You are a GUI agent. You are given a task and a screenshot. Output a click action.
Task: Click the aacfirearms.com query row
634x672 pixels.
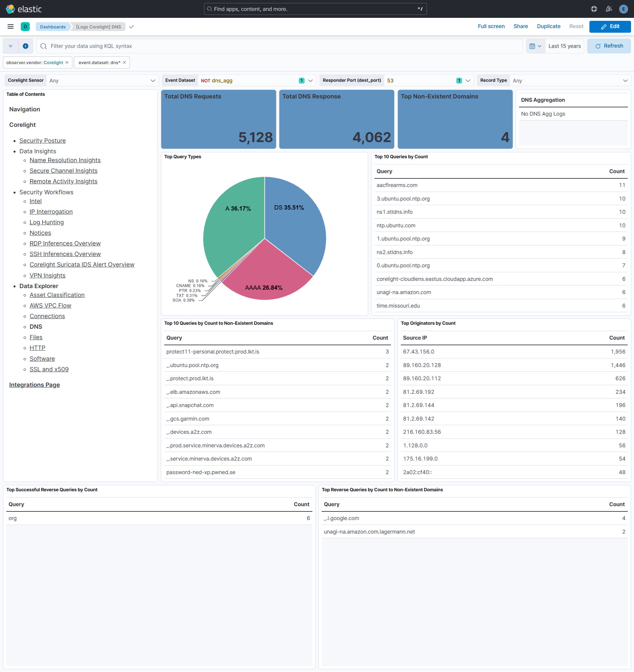(501, 185)
